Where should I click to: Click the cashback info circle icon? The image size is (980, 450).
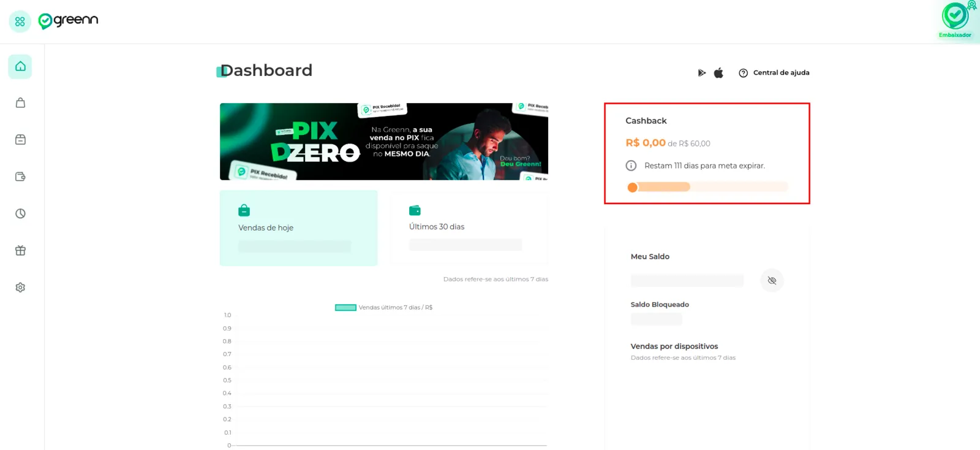(631, 166)
